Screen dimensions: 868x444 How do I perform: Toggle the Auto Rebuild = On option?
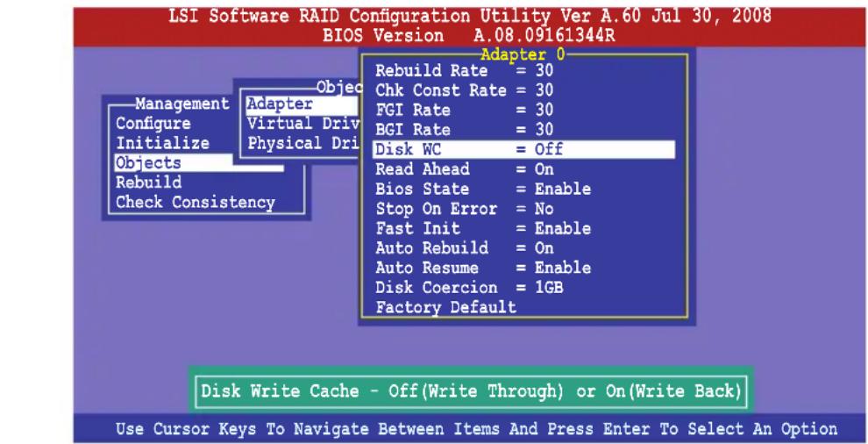pyautogui.click(x=464, y=247)
